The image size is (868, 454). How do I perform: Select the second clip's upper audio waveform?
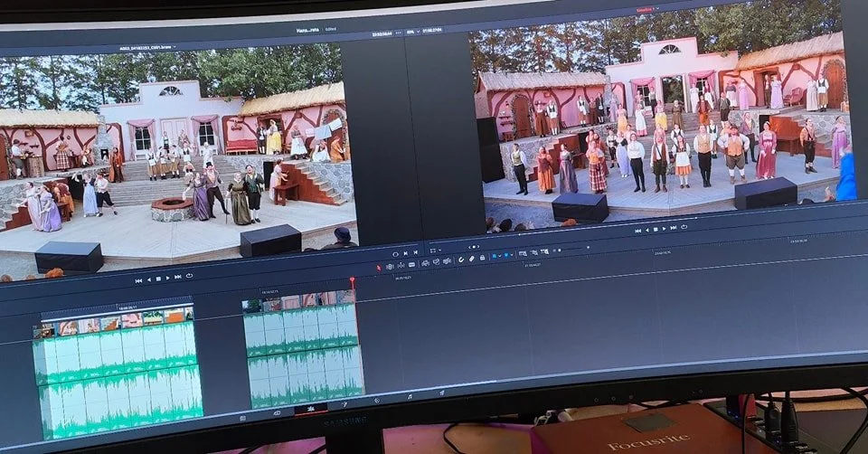coord(300,330)
